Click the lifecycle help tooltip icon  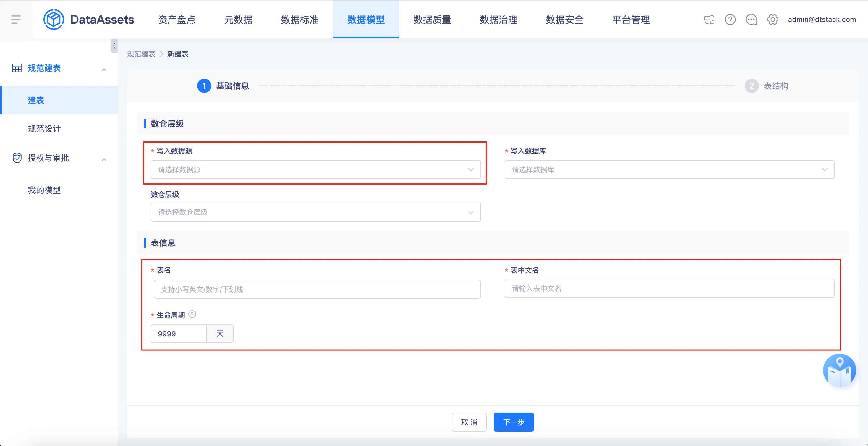click(192, 314)
